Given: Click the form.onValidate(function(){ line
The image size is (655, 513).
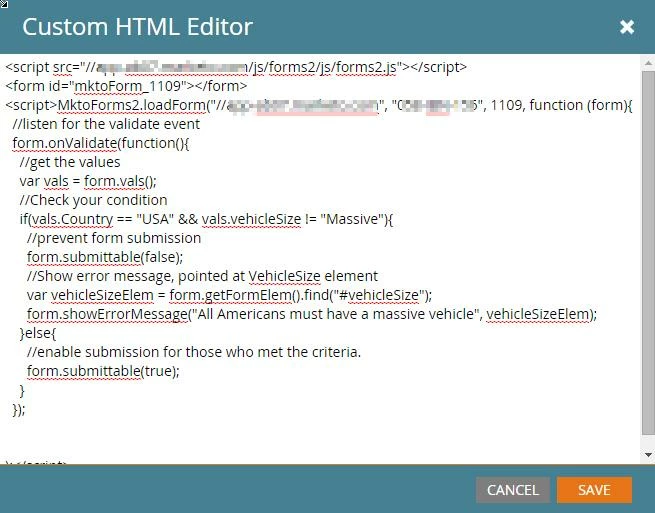Looking at the screenshot, I should pyautogui.click(x=101, y=143).
